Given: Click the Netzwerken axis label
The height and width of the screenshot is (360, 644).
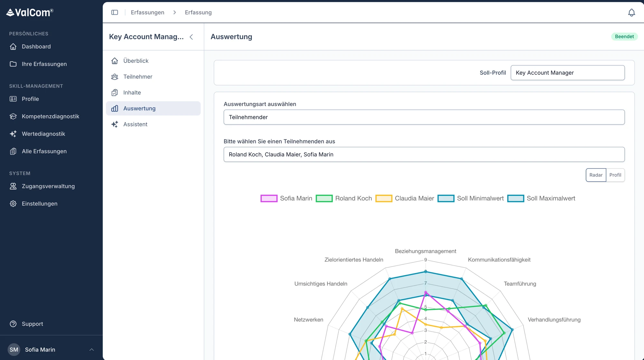Looking at the screenshot, I should (x=308, y=320).
